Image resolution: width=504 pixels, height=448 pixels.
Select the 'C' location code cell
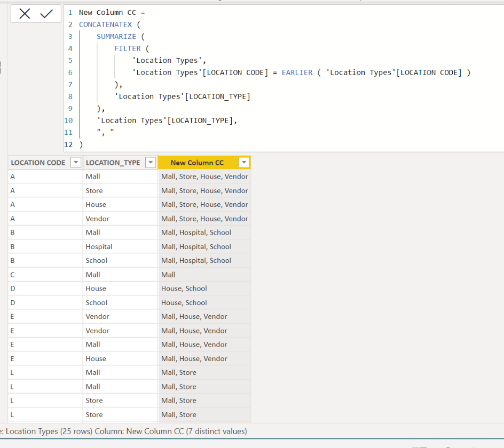click(x=45, y=275)
